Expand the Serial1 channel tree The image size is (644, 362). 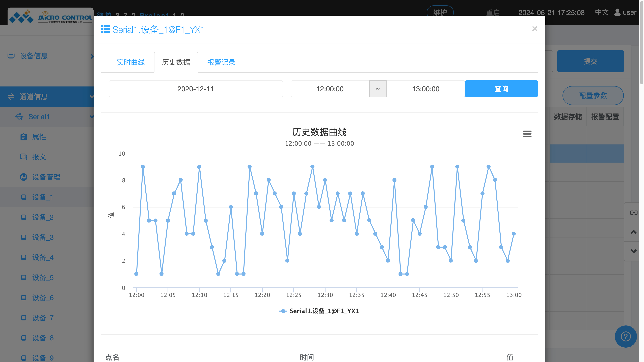point(92,117)
